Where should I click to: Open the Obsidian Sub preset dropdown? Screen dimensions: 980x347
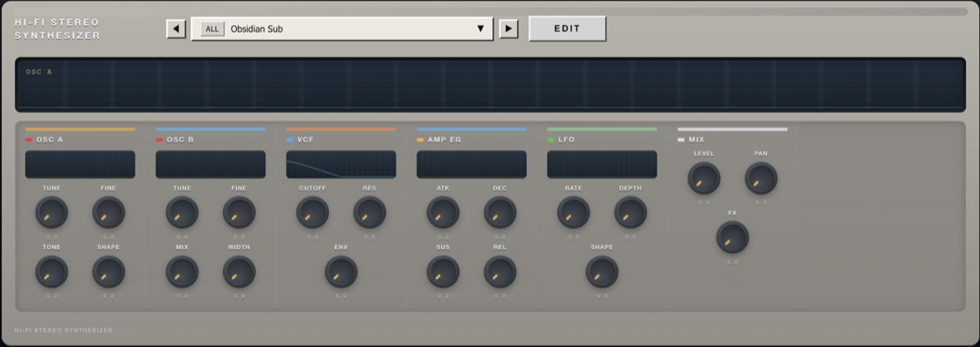pyautogui.click(x=480, y=29)
